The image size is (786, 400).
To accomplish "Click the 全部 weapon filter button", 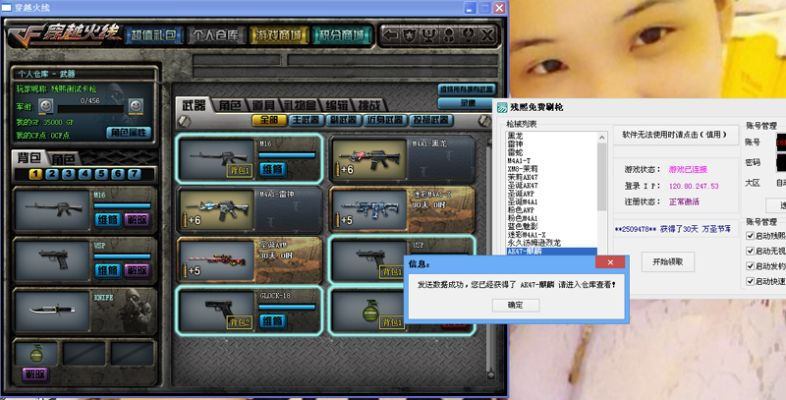I will (267, 120).
